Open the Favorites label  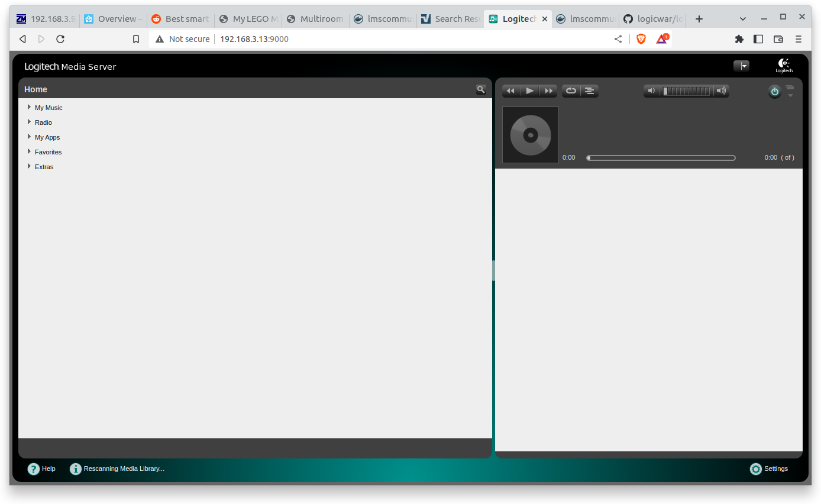tap(48, 152)
